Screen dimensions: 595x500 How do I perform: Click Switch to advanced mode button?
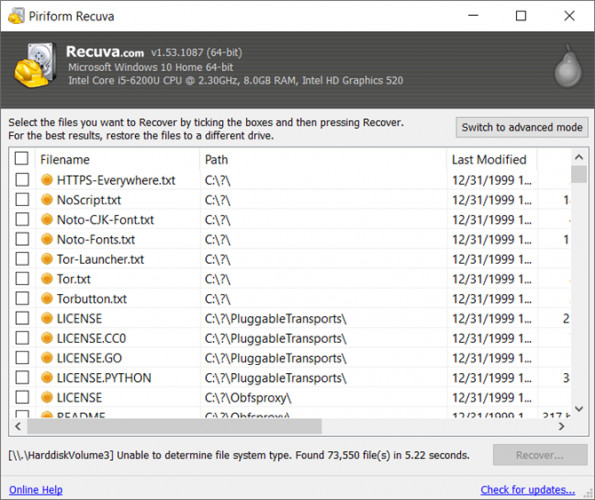click(x=522, y=127)
